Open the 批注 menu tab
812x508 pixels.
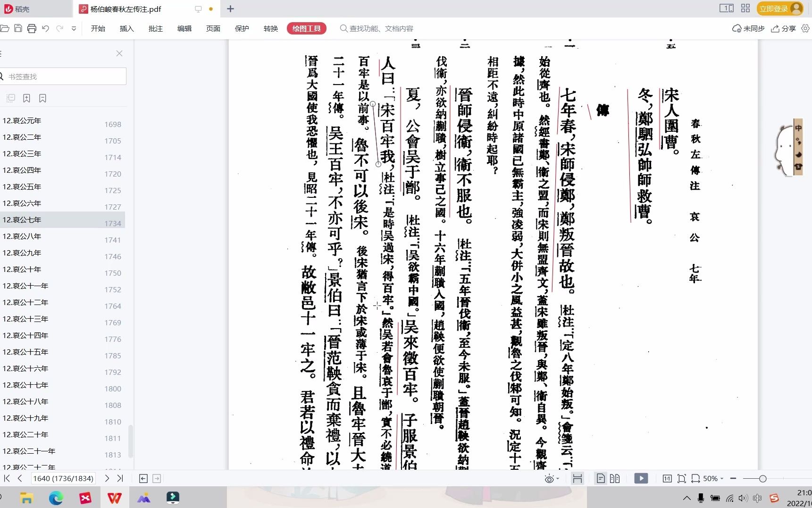pos(156,28)
